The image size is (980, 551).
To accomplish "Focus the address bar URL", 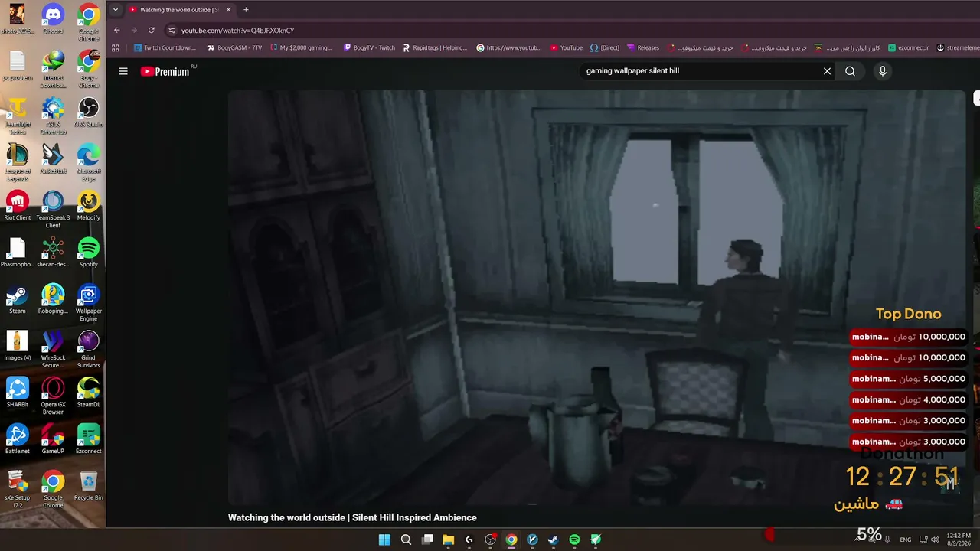I will click(237, 31).
